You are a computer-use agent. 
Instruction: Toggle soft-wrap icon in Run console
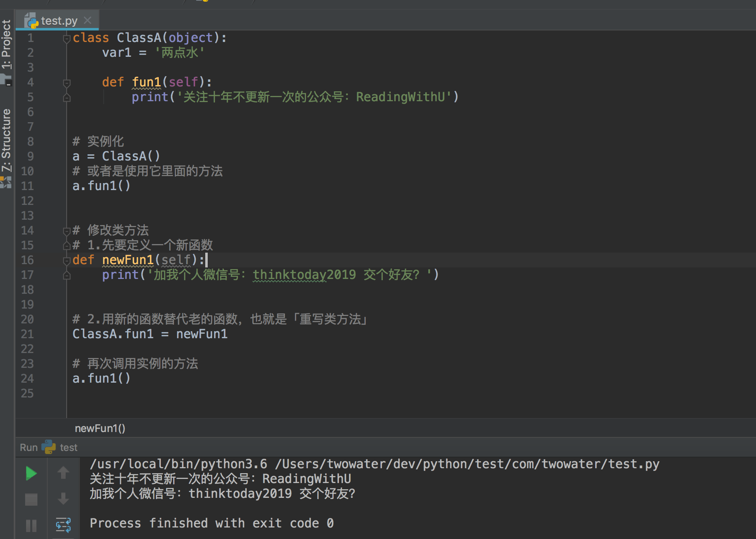[x=63, y=525]
